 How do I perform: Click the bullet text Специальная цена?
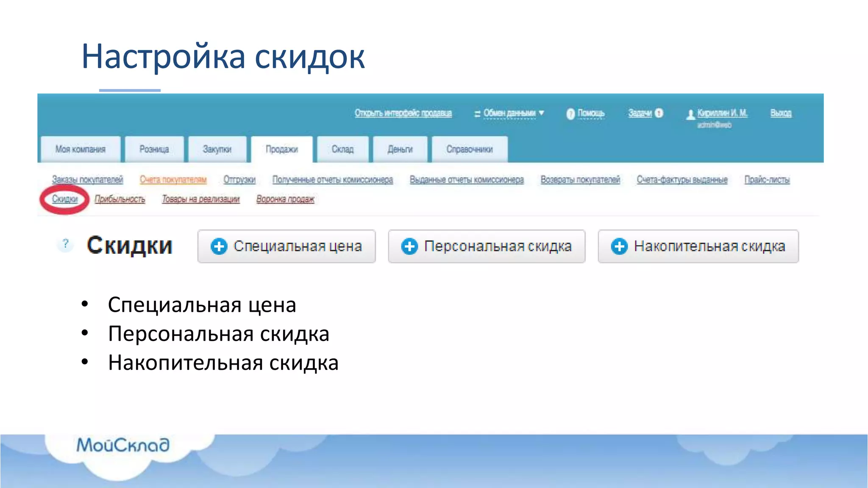click(x=202, y=305)
